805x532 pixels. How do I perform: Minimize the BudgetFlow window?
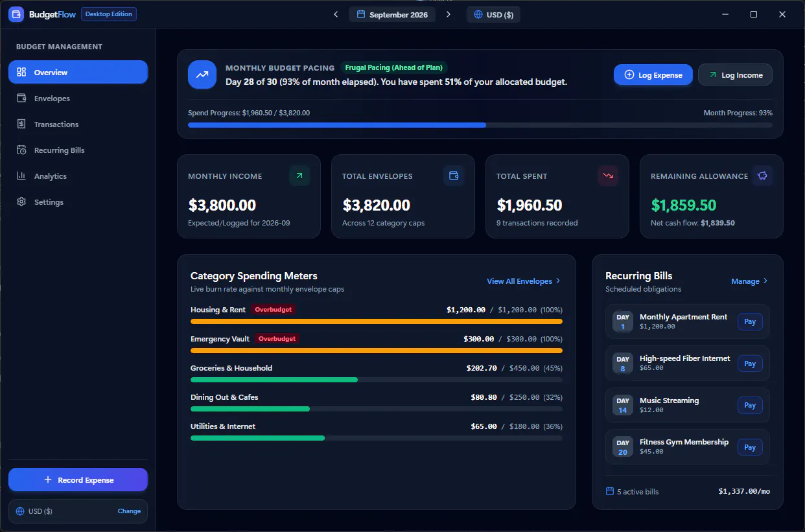[x=725, y=14]
